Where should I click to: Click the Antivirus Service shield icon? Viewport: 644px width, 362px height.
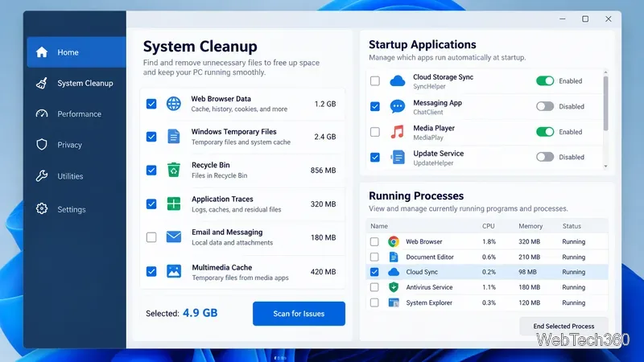tap(394, 287)
